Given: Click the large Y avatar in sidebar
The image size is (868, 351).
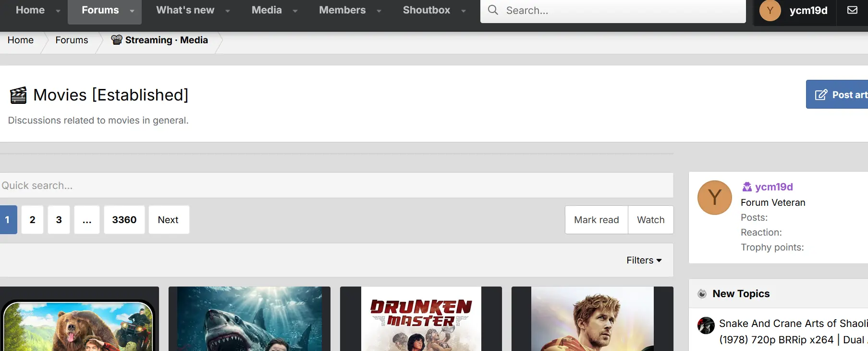Looking at the screenshot, I should tap(715, 198).
